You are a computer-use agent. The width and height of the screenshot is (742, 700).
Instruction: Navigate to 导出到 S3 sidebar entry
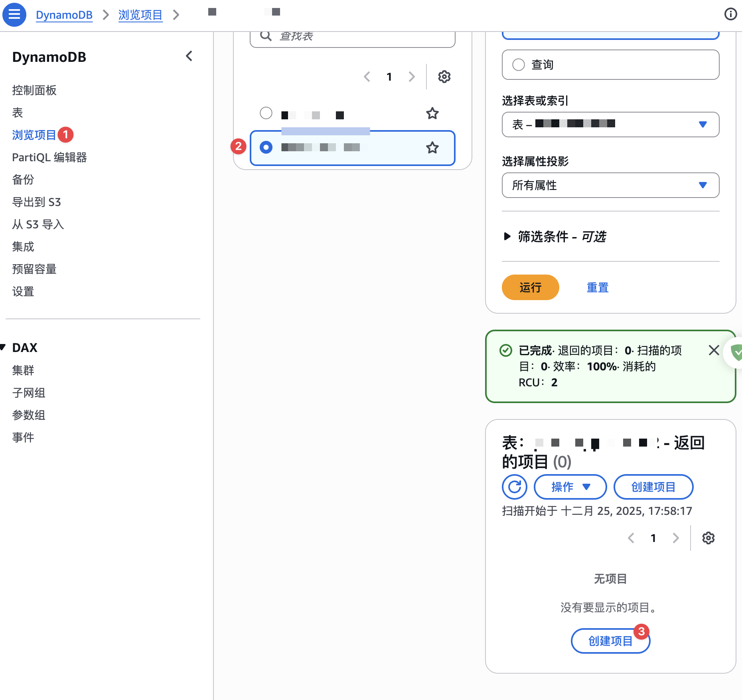click(x=36, y=202)
